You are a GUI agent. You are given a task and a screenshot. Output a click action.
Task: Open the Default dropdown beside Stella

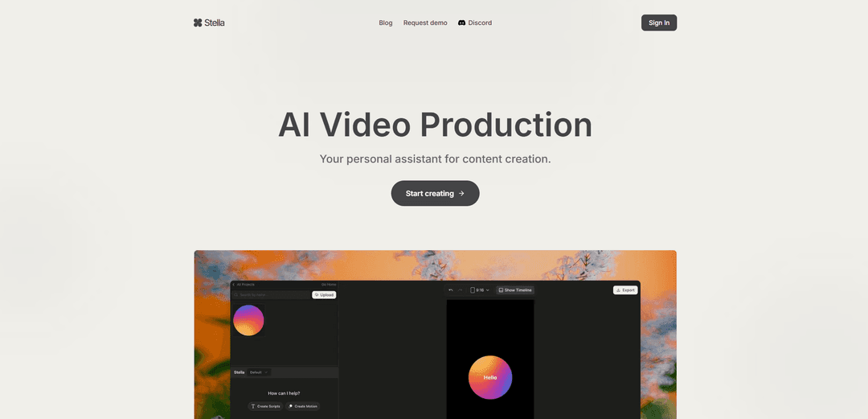[x=259, y=372]
